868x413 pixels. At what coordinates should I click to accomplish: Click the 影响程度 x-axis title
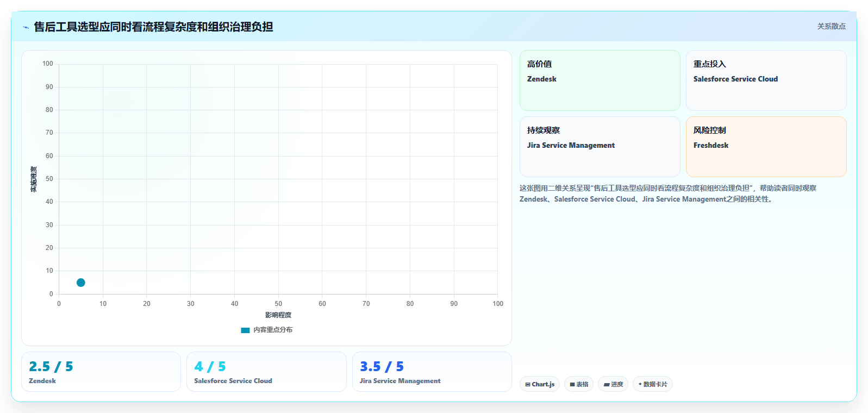[x=278, y=315]
